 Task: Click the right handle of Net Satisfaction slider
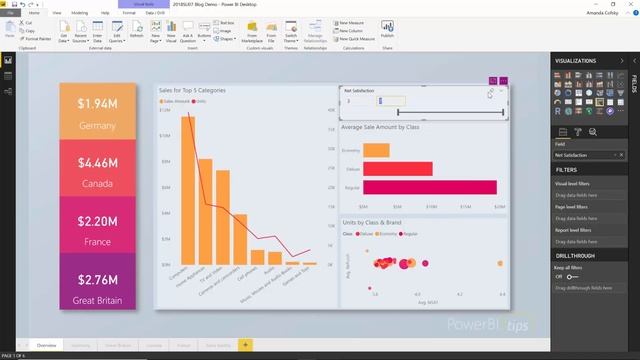point(503,112)
